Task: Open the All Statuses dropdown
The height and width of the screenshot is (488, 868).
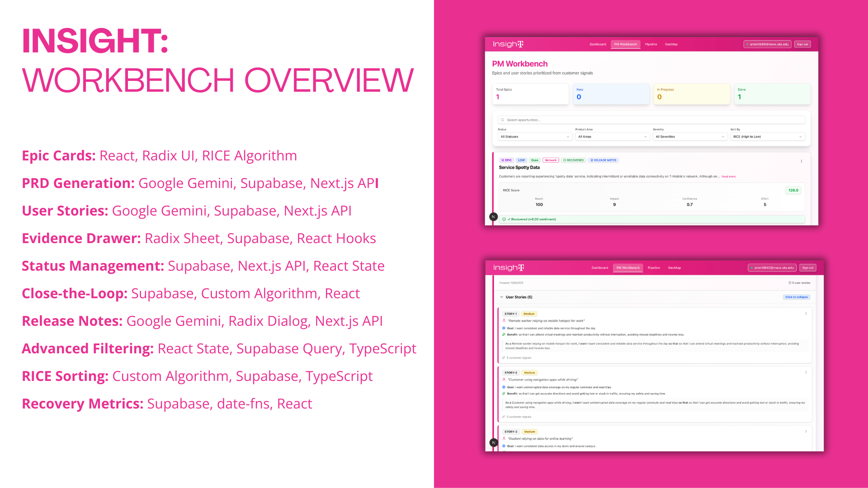Action: click(535, 136)
